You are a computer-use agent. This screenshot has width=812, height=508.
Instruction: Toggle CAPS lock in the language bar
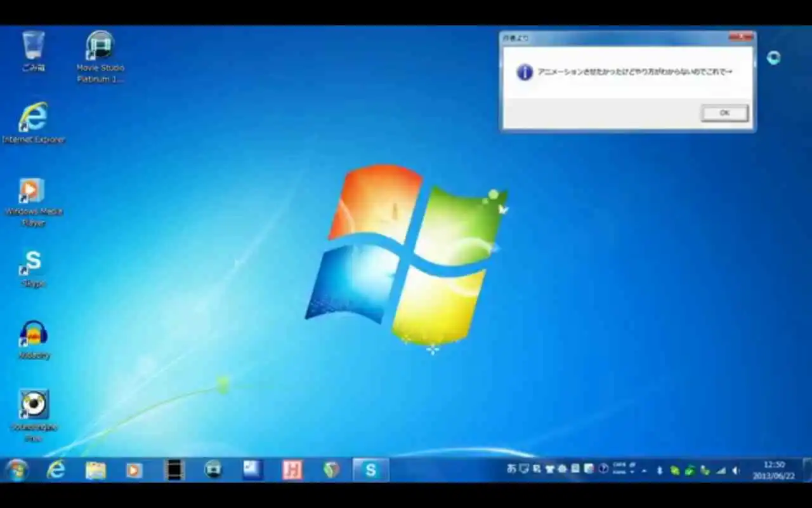619,465
